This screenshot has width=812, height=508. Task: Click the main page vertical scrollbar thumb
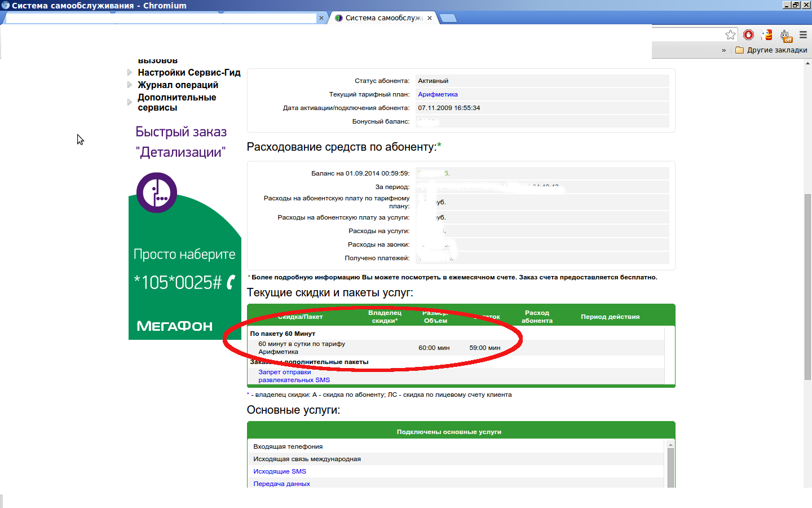pos(807,287)
